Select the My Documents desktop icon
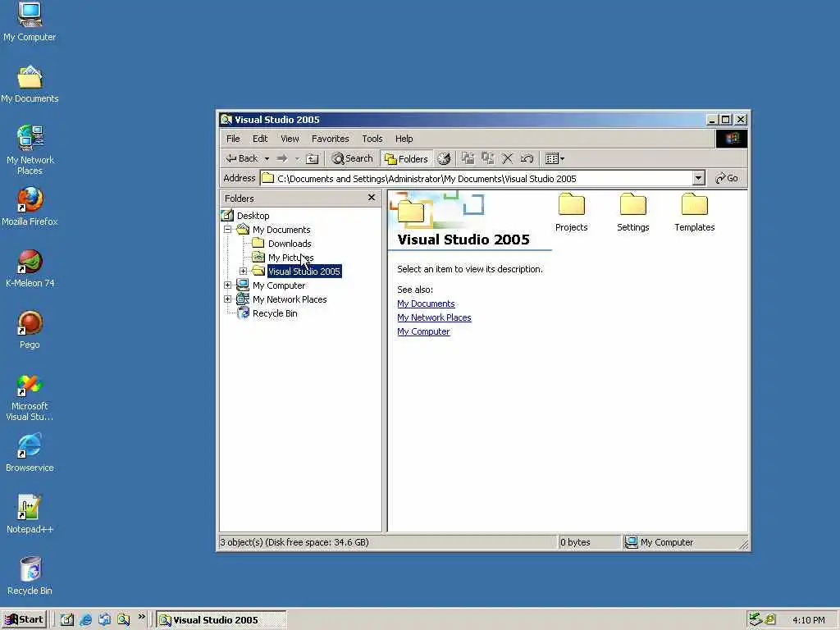 tap(30, 84)
